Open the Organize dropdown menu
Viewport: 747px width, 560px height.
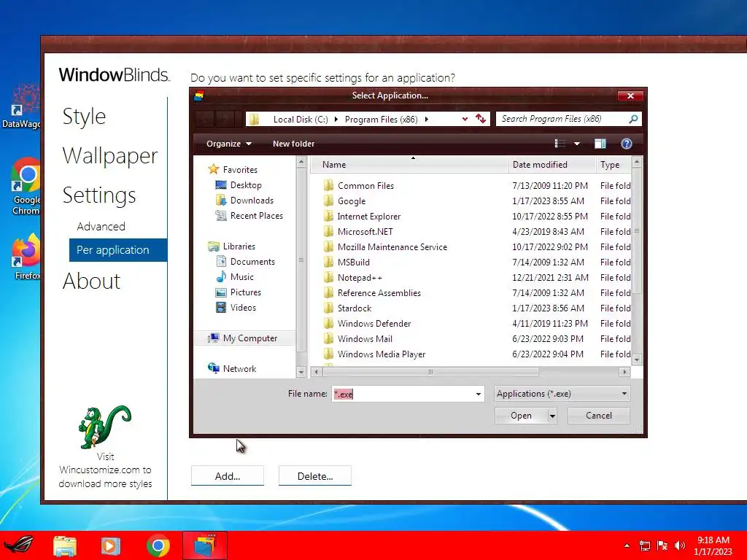click(228, 144)
